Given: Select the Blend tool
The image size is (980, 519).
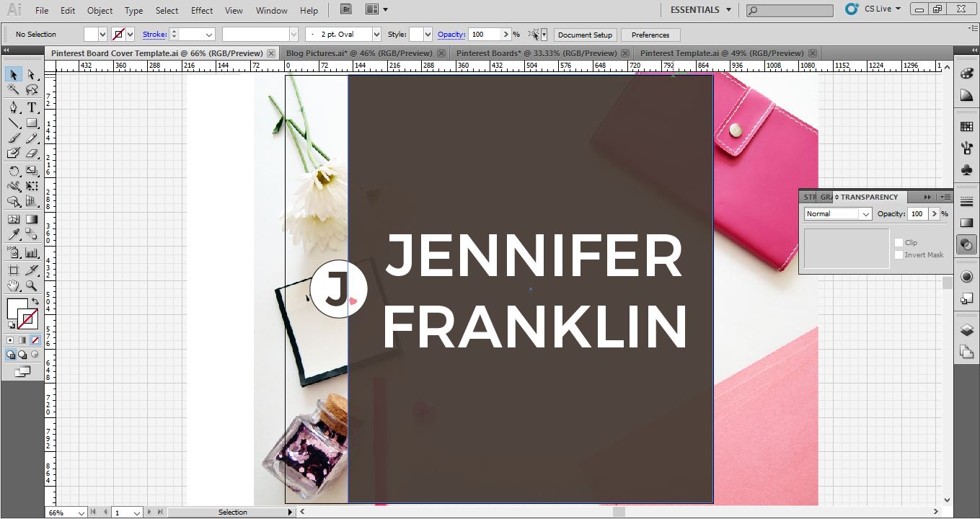Looking at the screenshot, I should (x=32, y=234).
